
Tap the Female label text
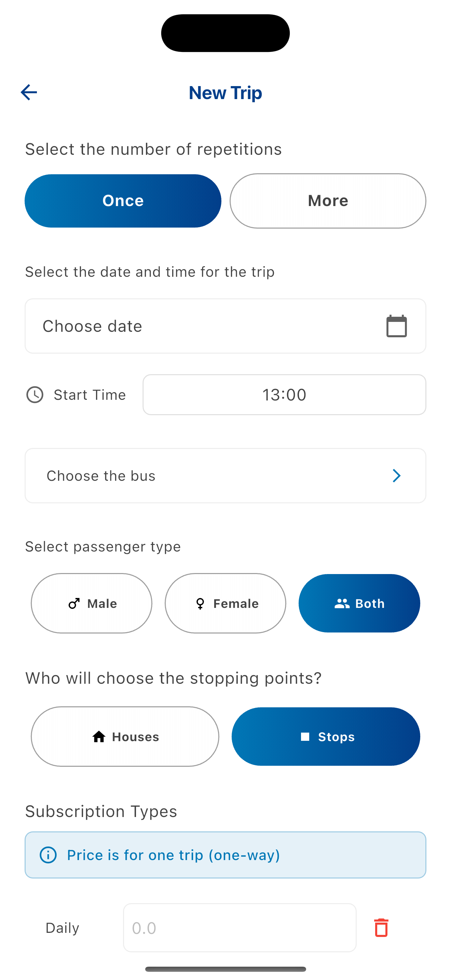(x=236, y=603)
